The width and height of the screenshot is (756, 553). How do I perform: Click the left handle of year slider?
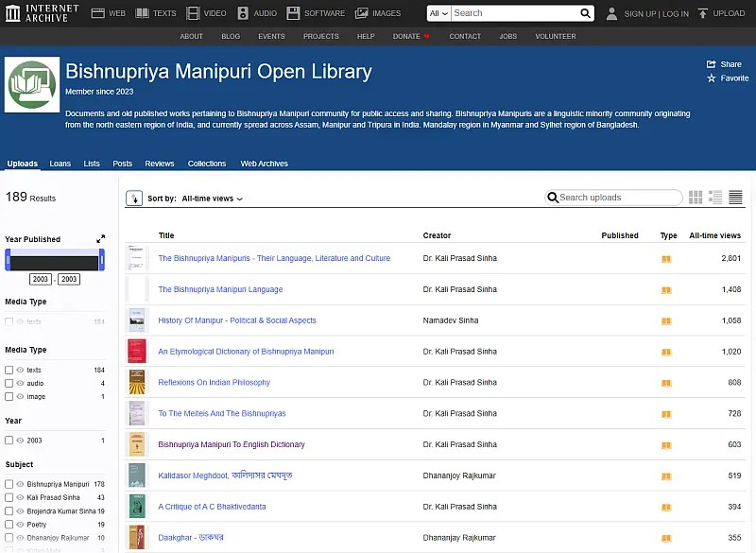coord(8,260)
